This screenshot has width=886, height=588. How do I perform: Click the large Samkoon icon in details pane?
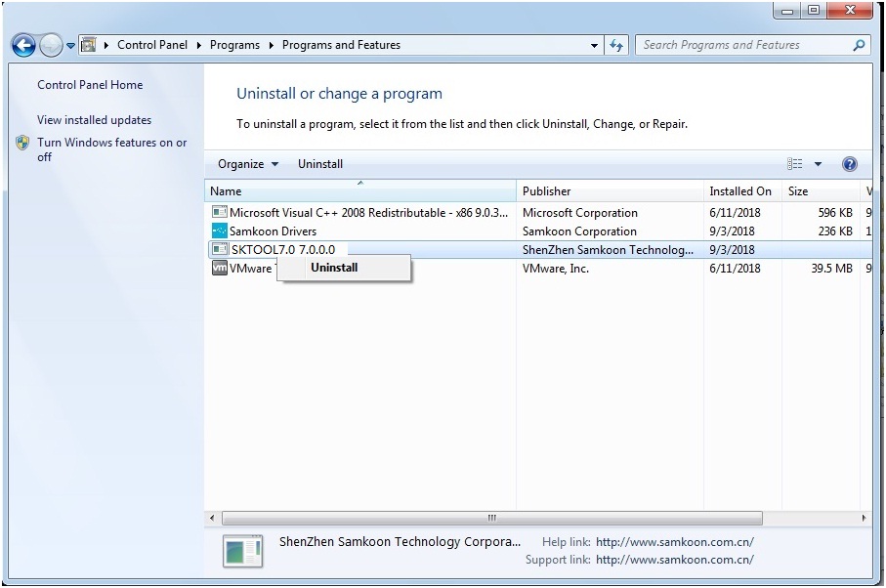[240, 551]
